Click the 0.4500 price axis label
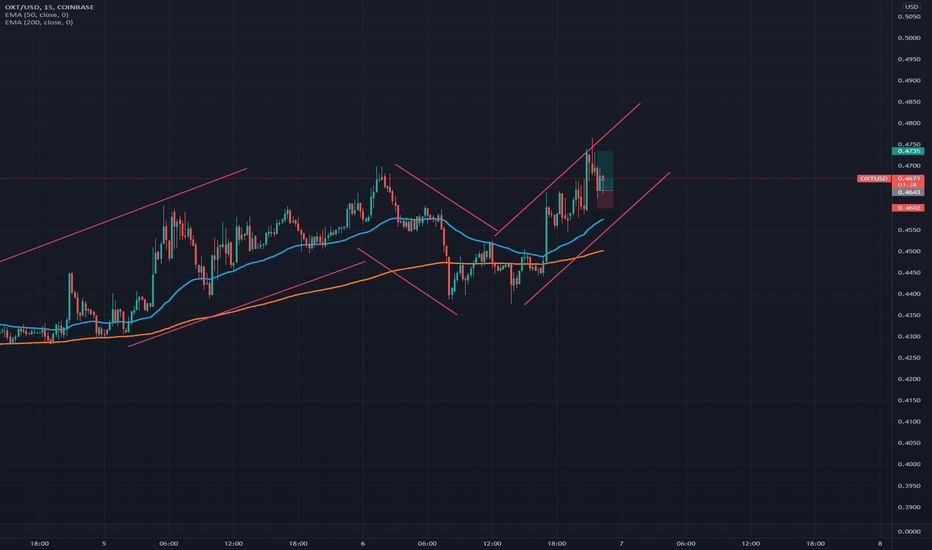 click(909, 252)
